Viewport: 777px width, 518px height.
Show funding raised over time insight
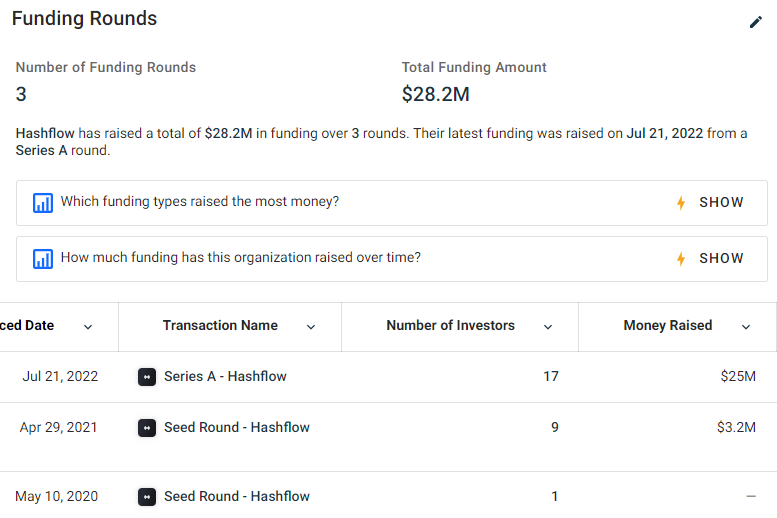(721, 259)
